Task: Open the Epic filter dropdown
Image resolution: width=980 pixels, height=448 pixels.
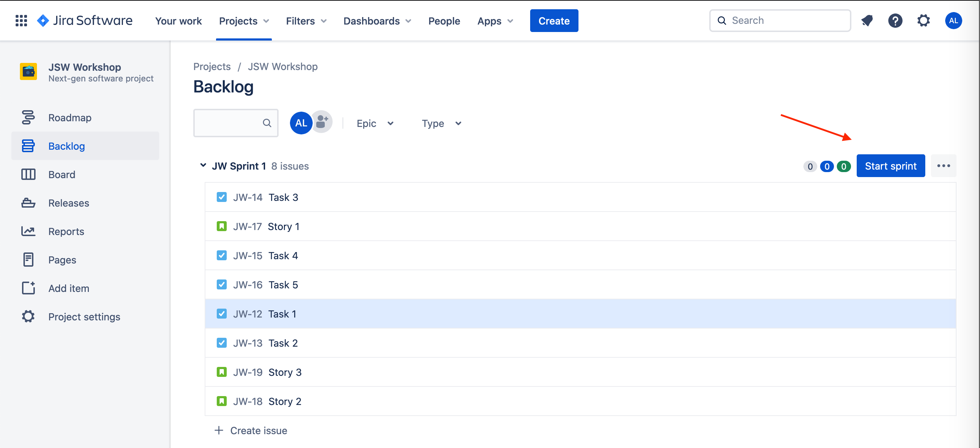Action: point(375,123)
